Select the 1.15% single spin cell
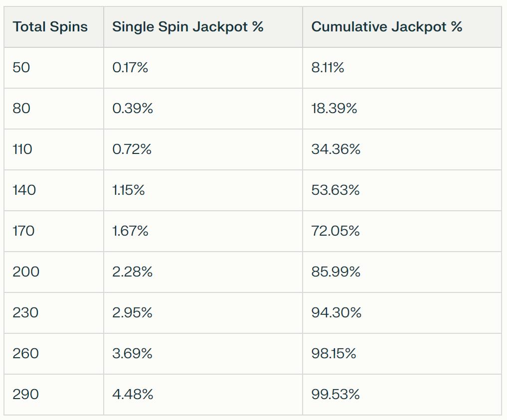Image resolution: width=507 pixels, height=420 pixels. click(x=129, y=190)
